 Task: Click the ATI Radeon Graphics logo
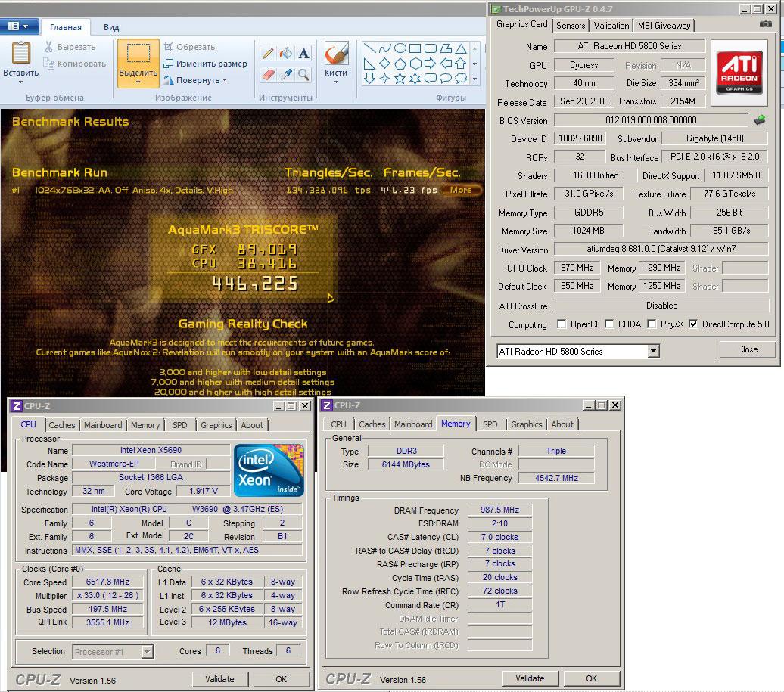point(739,73)
